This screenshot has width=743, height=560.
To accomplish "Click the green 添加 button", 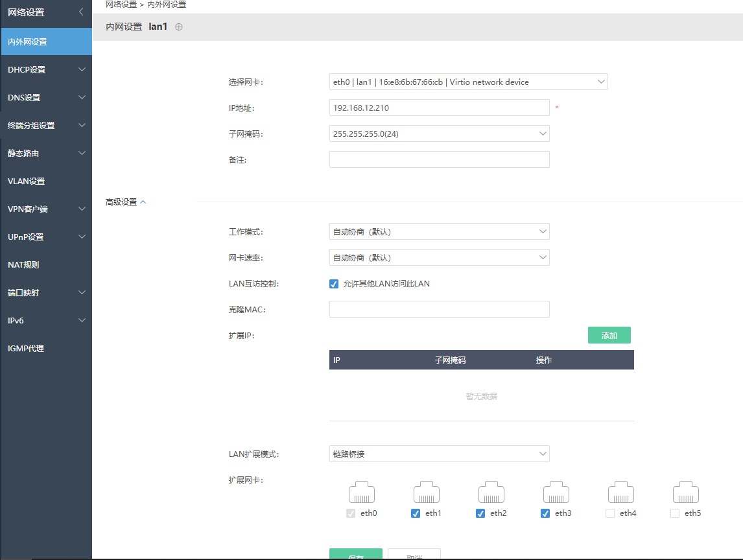I will pos(609,336).
